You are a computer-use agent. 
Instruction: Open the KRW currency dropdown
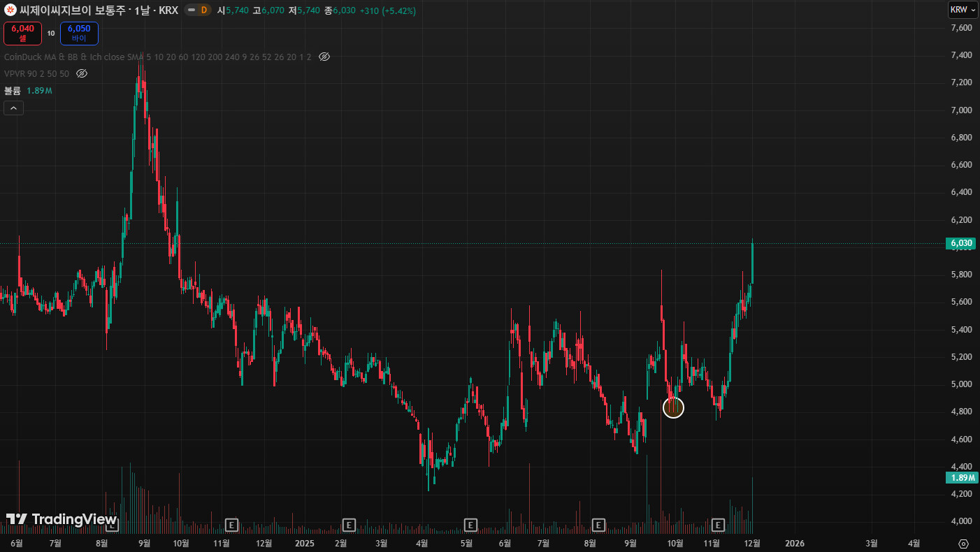click(963, 10)
